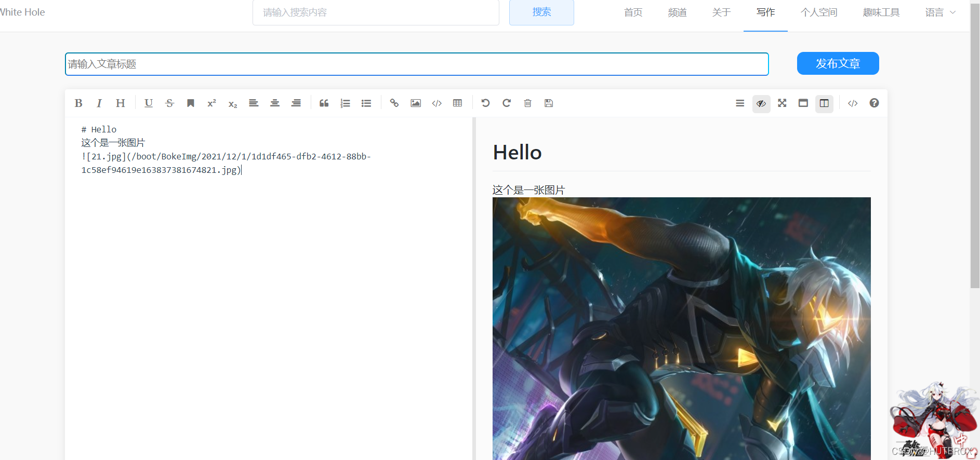Align text left
This screenshot has height=460, width=980.
[x=254, y=103]
